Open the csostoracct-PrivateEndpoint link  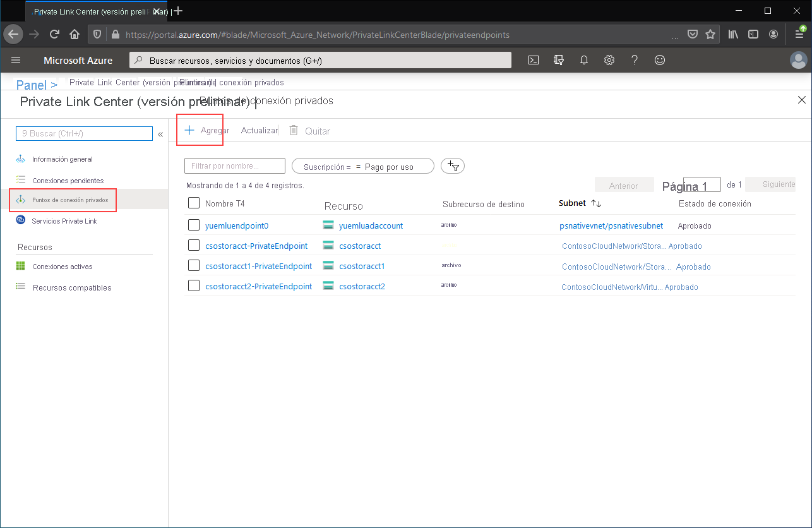[256, 246]
